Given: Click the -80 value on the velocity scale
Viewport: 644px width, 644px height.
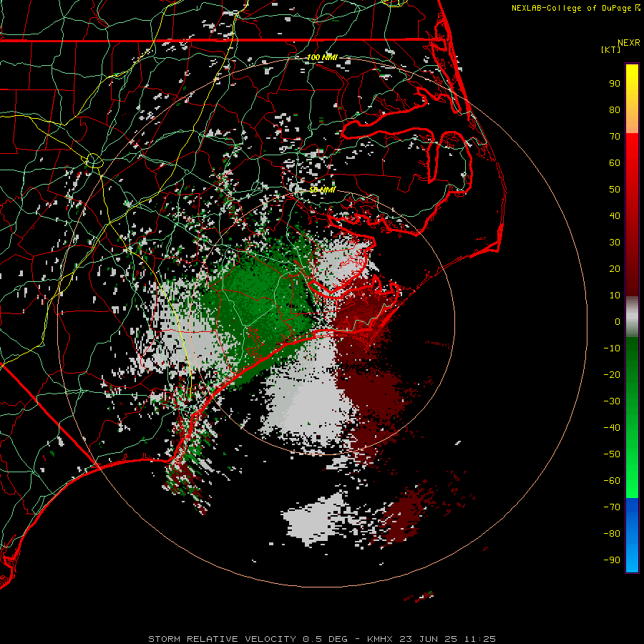Looking at the screenshot, I should click(612, 534).
